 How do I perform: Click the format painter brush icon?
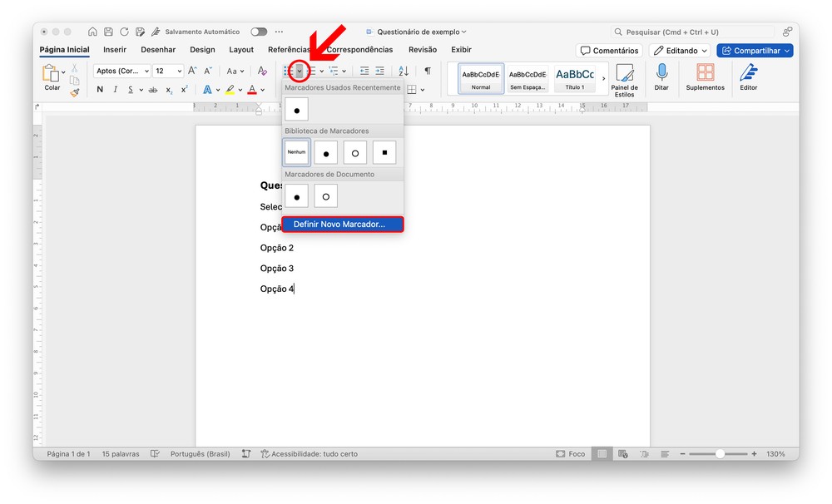[75, 92]
